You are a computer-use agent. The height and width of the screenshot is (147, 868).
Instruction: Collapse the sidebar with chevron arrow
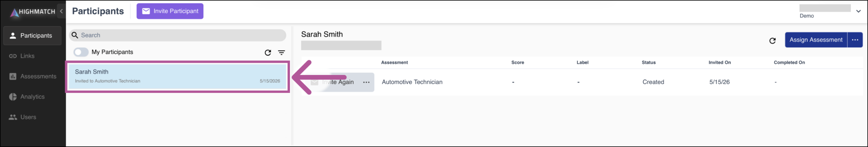61,11
